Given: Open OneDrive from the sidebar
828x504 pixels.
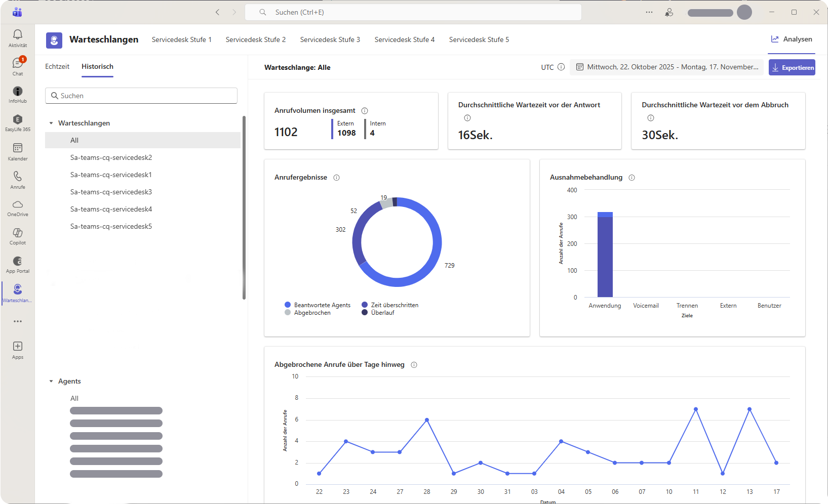Looking at the screenshot, I should (x=18, y=205).
